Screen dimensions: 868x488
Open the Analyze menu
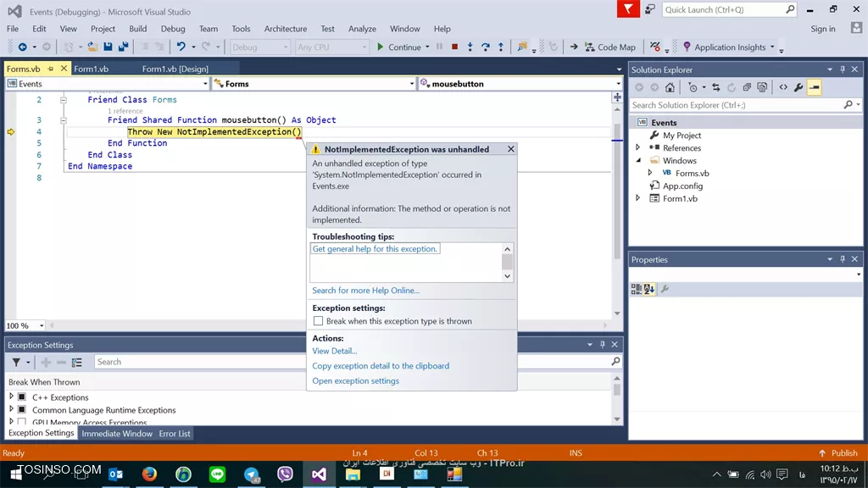click(x=362, y=29)
